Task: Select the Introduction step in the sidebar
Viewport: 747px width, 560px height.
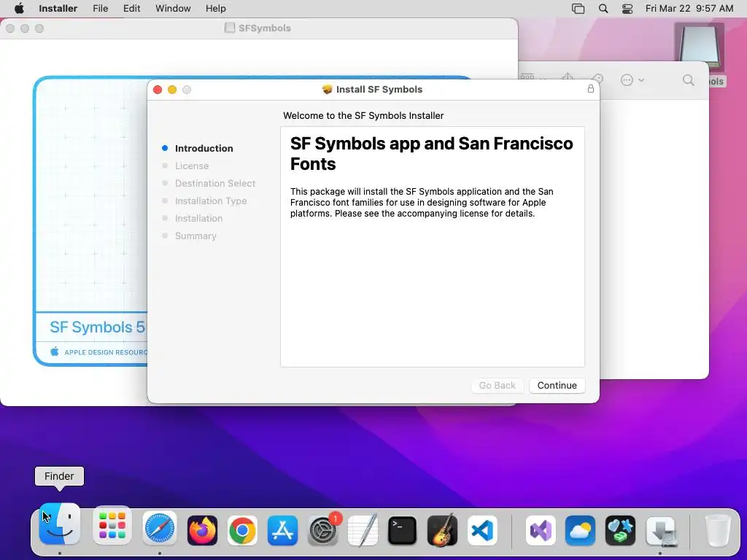Action: (204, 148)
